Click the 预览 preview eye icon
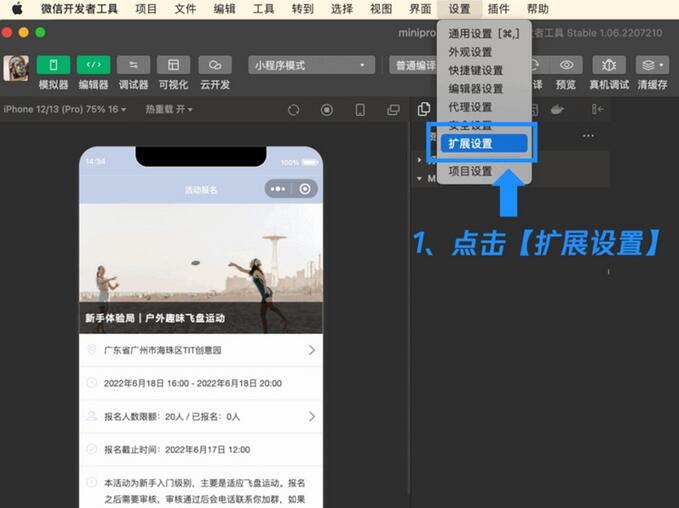The image size is (679, 508). click(566, 65)
